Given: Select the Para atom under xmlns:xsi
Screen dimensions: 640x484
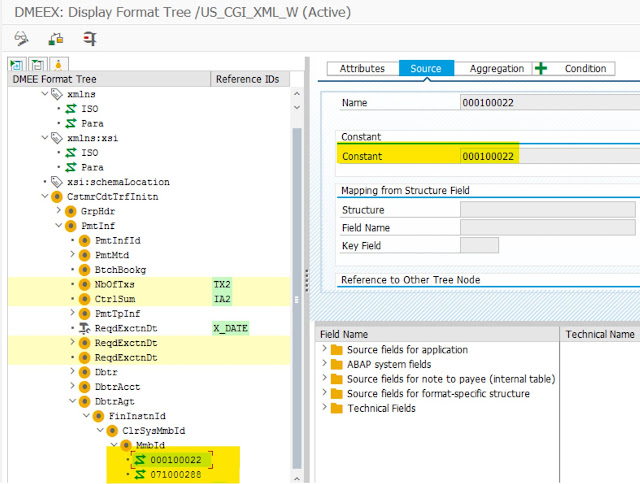Looking at the screenshot, I should pos(92,167).
